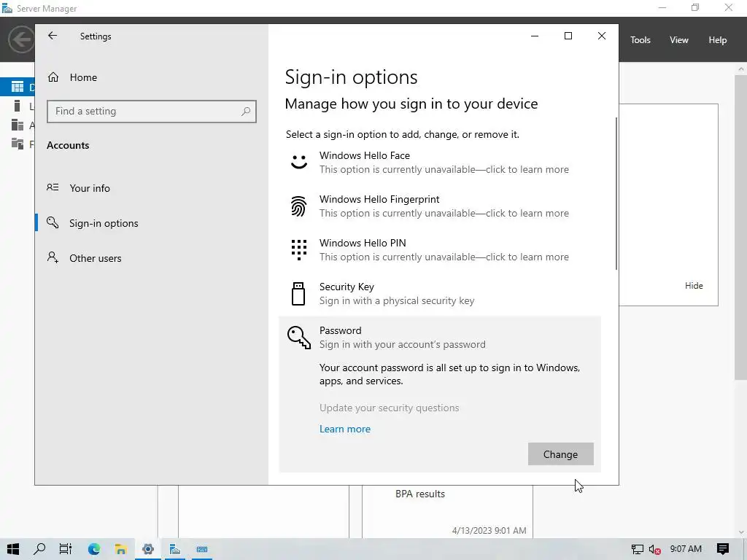Launch Microsoft Edge from taskbar

click(x=94, y=549)
